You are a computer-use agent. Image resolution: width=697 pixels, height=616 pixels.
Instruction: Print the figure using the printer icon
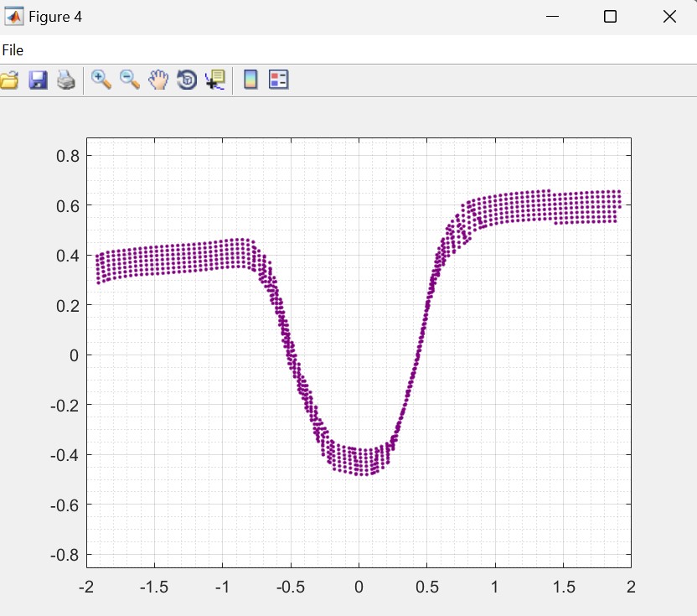pos(66,80)
